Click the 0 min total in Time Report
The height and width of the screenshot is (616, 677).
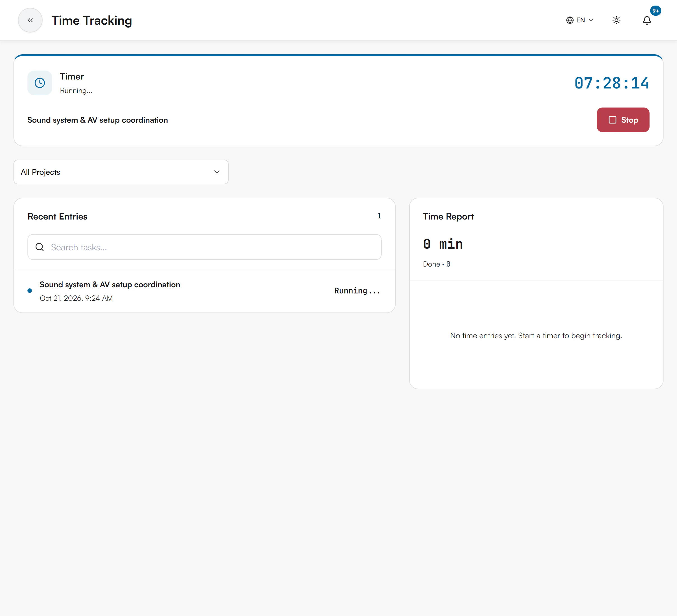tap(443, 244)
